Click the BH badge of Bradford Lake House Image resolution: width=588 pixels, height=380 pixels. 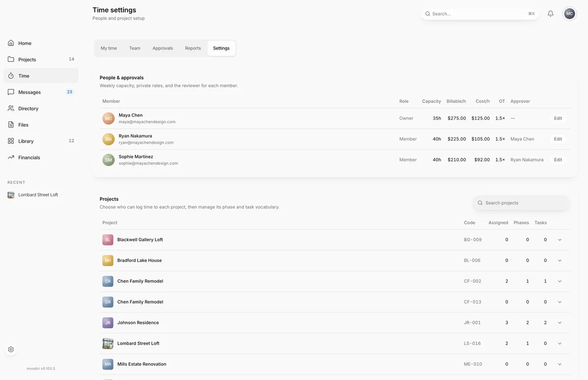tap(108, 261)
